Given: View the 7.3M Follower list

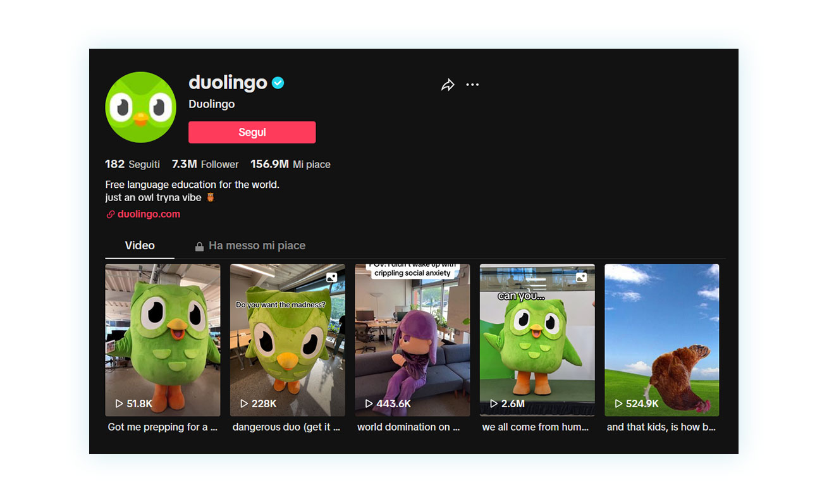Looking at the screenshot, I should point(205,164).
